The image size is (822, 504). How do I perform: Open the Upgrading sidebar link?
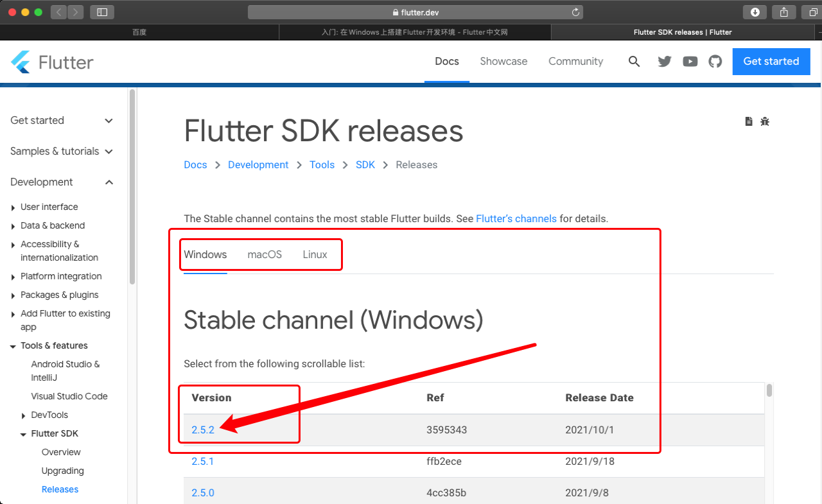click(63, 471)
